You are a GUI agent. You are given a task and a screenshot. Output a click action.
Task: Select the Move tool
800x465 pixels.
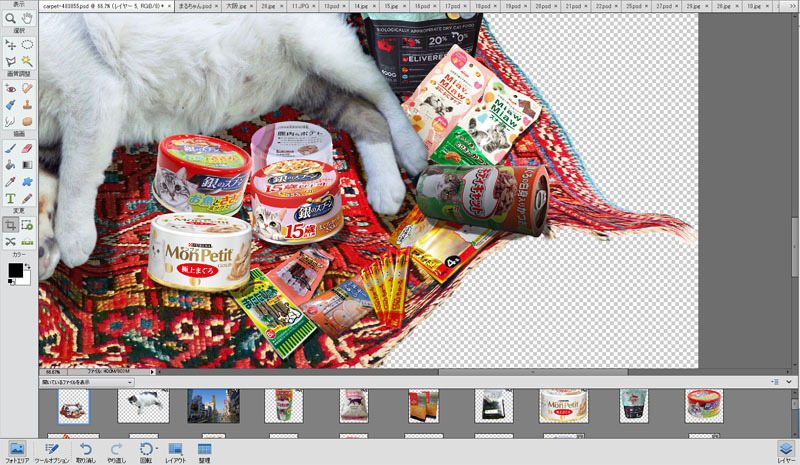[x=10, y=45]
